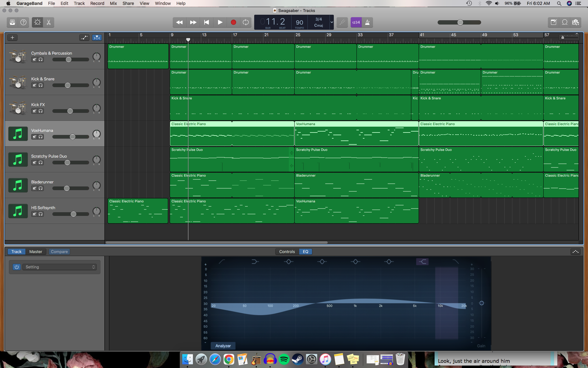Open Spotlight search in menu bar
The image size is (588, 368).
[x=559, y=3]
